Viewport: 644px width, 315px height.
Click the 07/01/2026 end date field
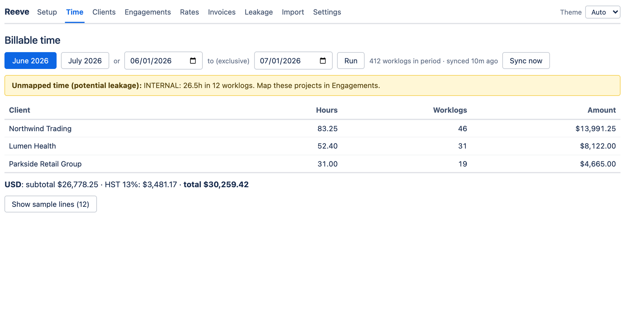[293, 61]
